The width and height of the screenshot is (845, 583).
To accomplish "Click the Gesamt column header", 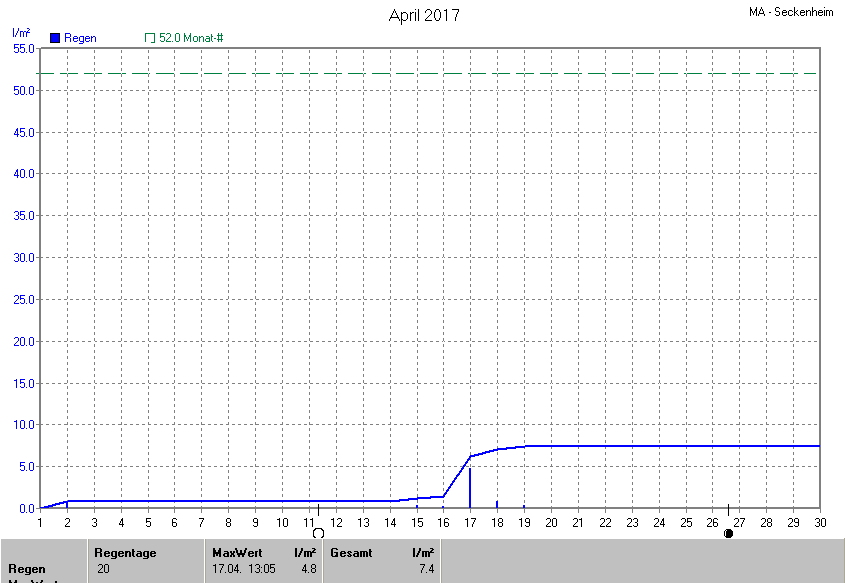I will point(351,552).
